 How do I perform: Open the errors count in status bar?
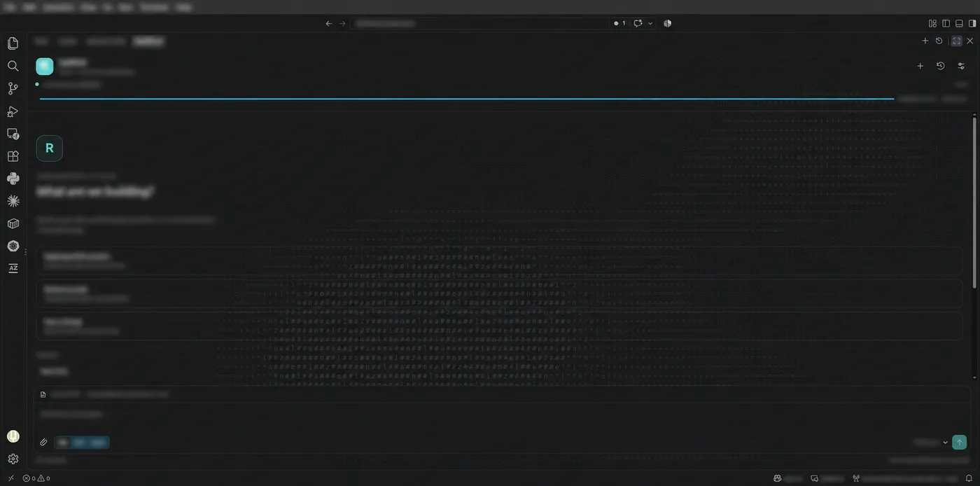pos(29,478)
